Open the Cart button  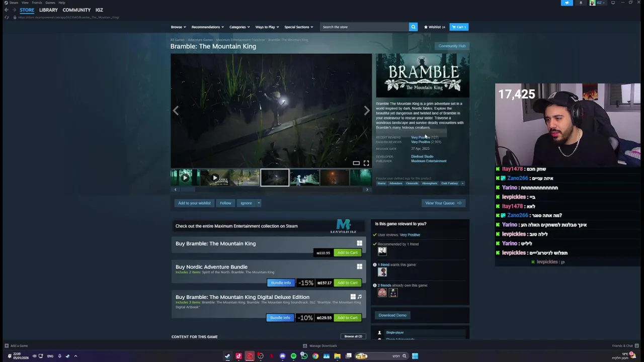point(459,27)
